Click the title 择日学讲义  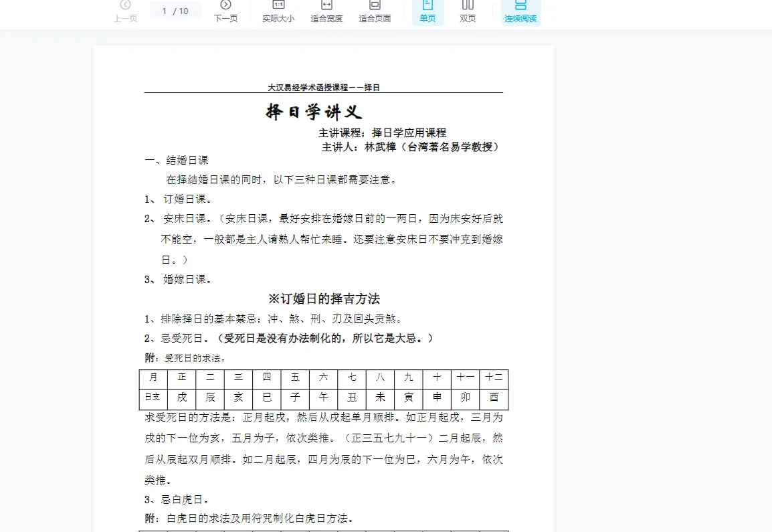[x=314, y=112]
